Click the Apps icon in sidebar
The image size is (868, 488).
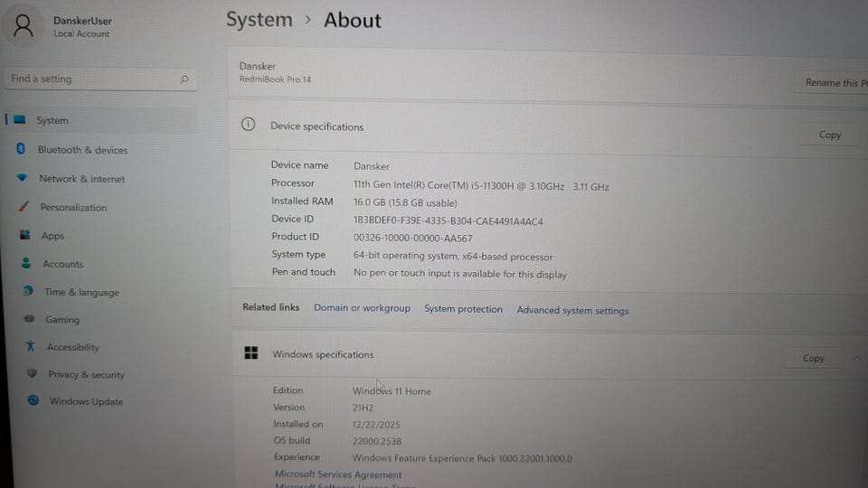tap(25, 235)
